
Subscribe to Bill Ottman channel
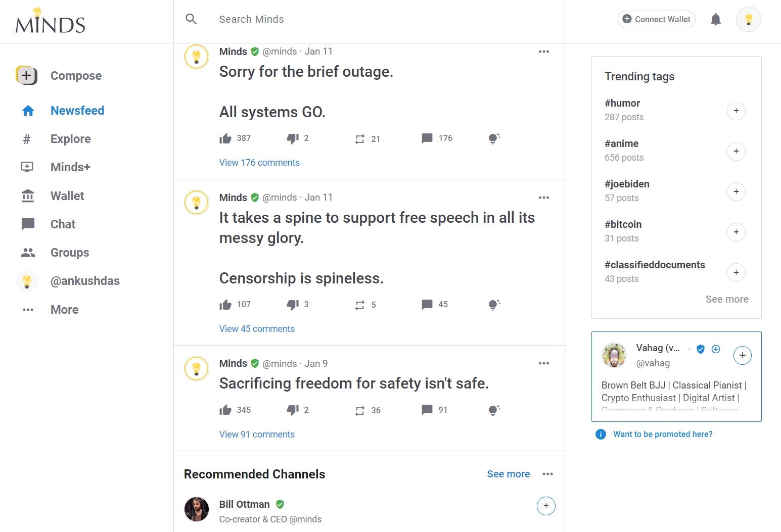(546, 506)
